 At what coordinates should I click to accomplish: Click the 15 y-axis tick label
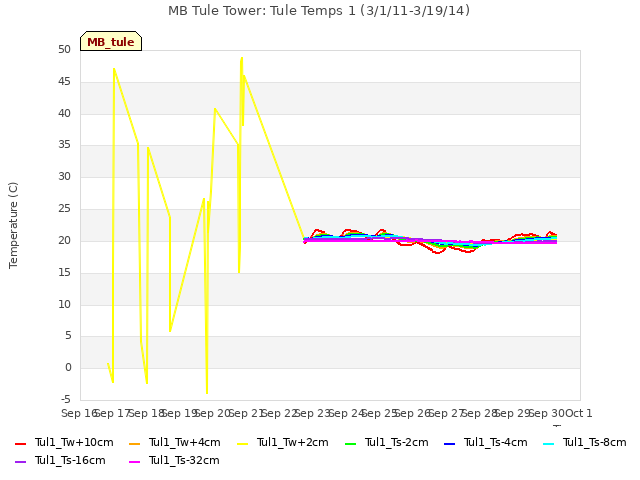(64, 272)
